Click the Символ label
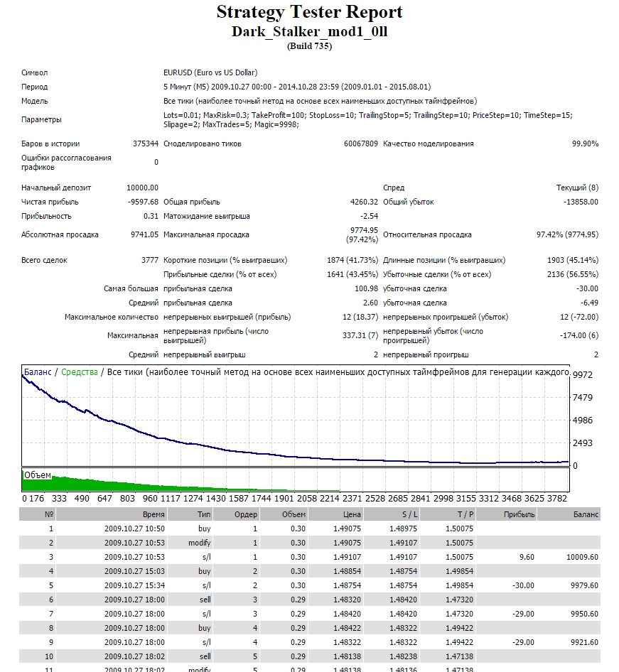This screenshot has width=619, height=672. pyautogui.click(x=35, y=73)
